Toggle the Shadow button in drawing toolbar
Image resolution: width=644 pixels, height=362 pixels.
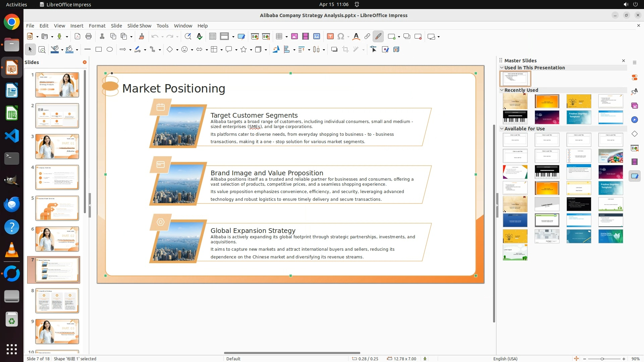[334, 50]
